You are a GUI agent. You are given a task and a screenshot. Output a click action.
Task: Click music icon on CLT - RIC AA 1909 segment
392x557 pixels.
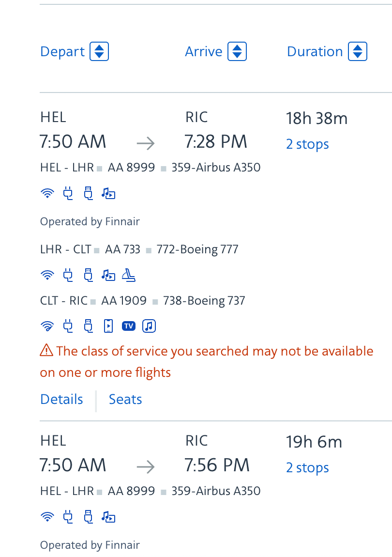(x=149, y=326)
